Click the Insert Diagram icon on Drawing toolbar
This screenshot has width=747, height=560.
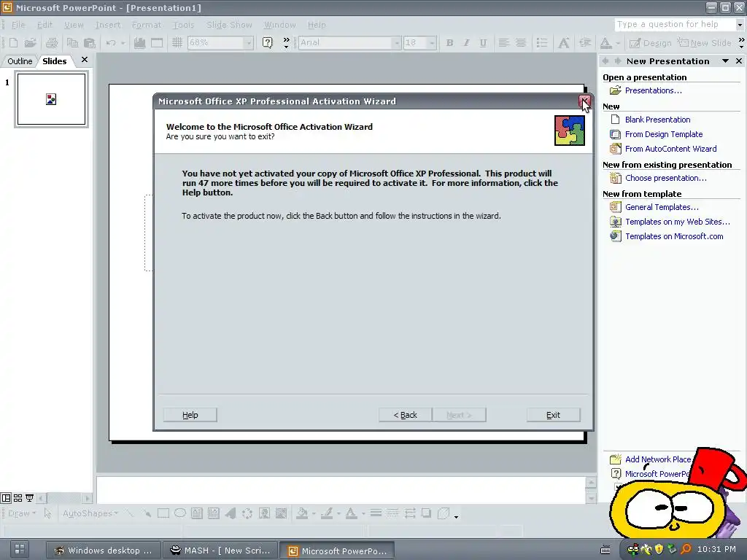pyautogui.click(x=247, y=513)
